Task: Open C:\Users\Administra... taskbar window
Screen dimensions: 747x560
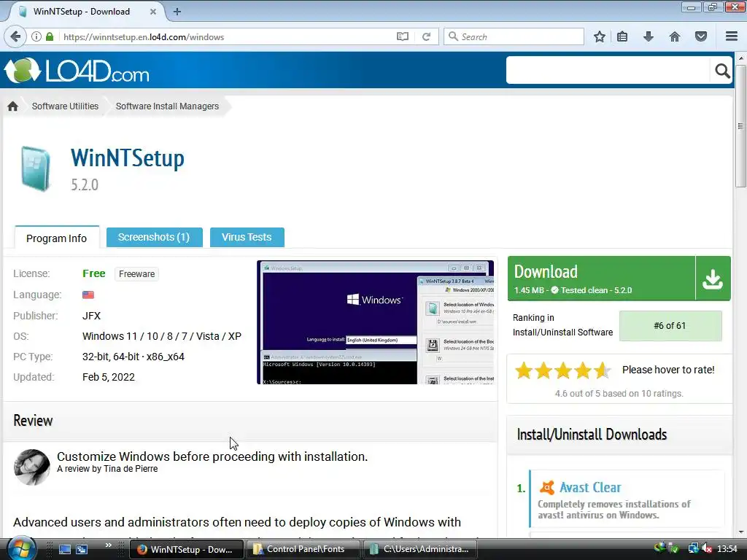Action: pyautogui.click(x=422, y=549)
